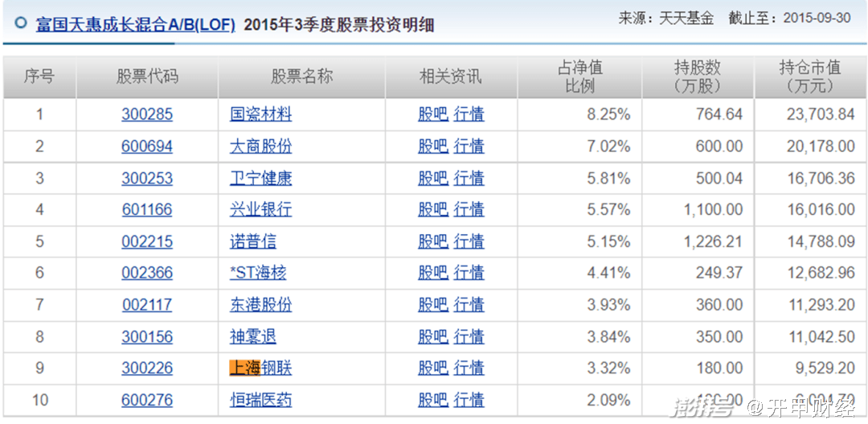Image resolution: width=868 pixels, height=424 pixels.
Task: Select the 16,016.00 market value cell
Action: point(810,209)
